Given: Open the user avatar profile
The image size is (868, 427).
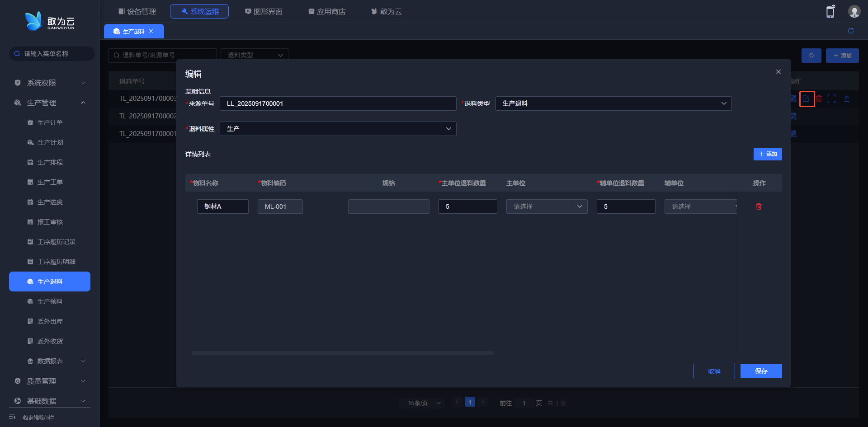Looking at the screenshot, I should tap(854, 12).
